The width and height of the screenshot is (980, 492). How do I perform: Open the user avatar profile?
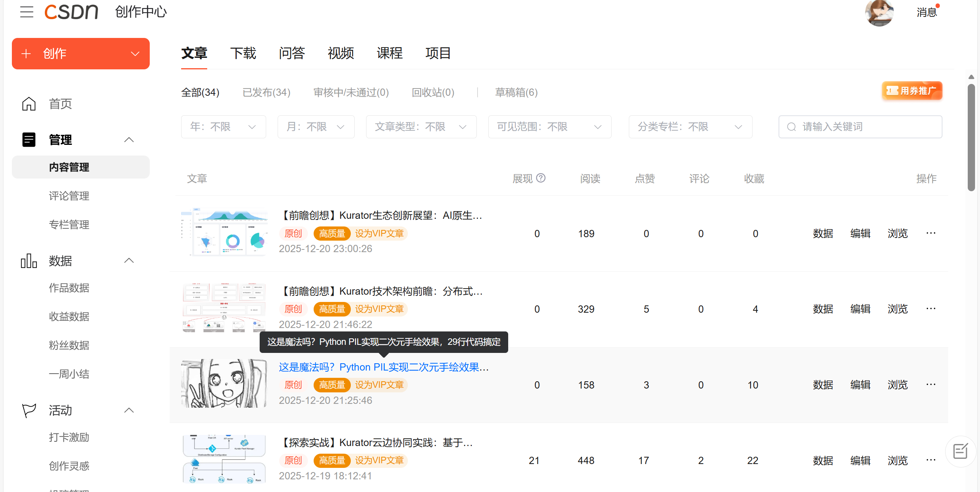click(879, 13)
